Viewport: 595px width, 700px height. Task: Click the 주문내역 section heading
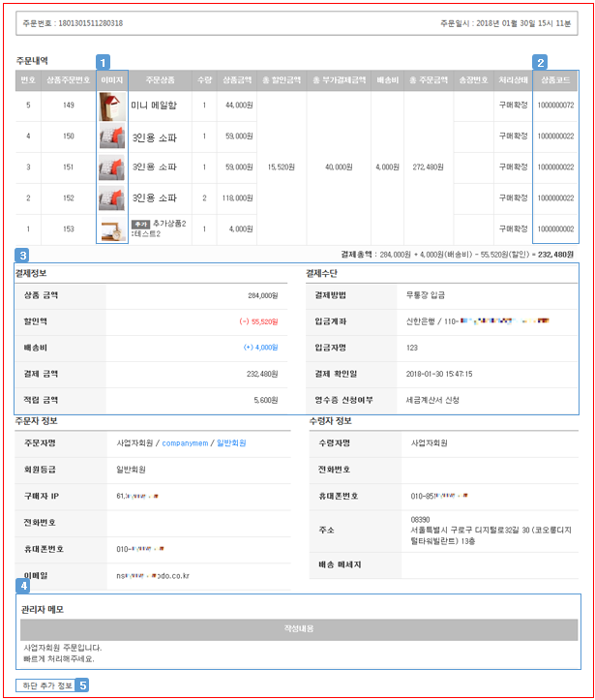[32, 61]
